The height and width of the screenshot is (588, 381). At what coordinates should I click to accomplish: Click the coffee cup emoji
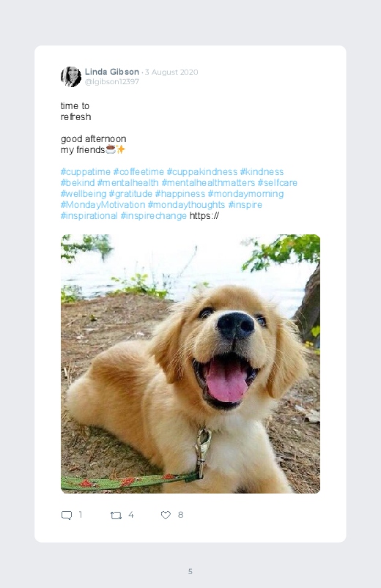tap(111, 149)
